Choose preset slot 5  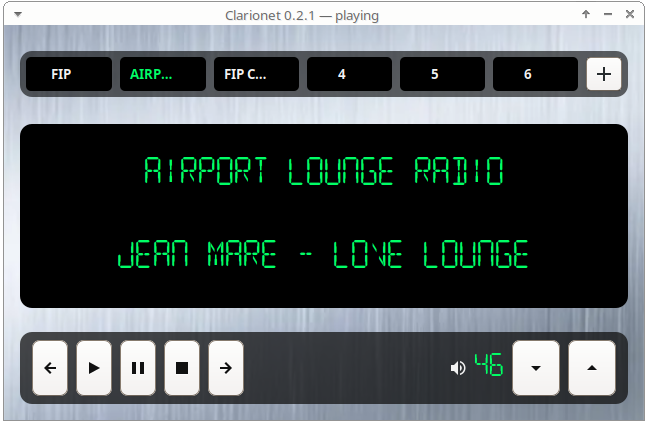(x=442, y=74)
